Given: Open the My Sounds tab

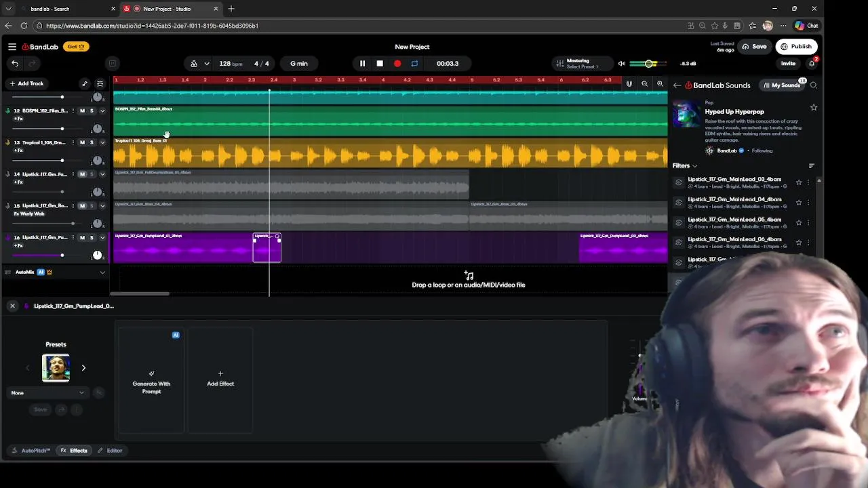Looking at the screenshot, I should 782,85.
